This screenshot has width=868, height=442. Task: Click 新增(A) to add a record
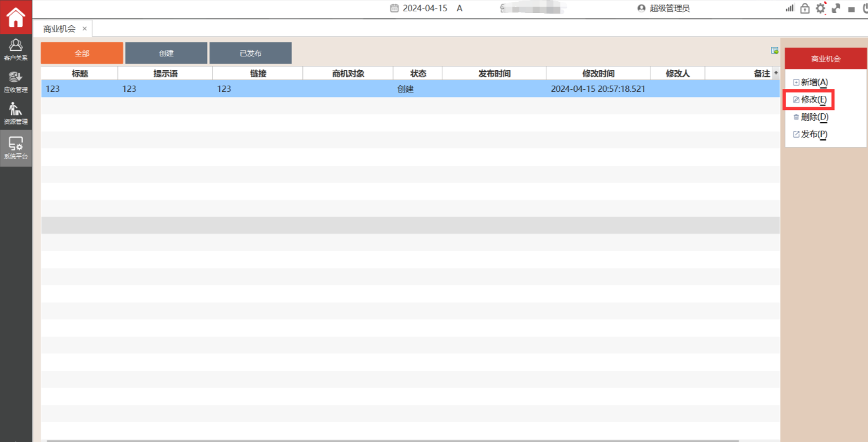pyautogui.click(x=810, y=82)
